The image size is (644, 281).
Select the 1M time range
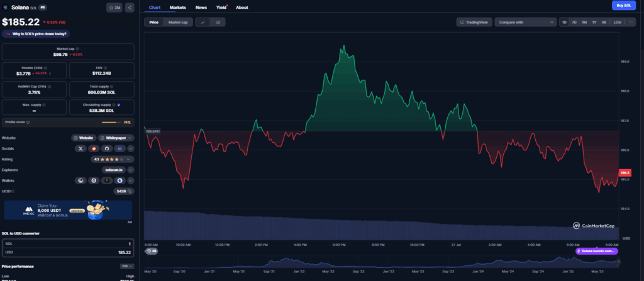point(584,22)
